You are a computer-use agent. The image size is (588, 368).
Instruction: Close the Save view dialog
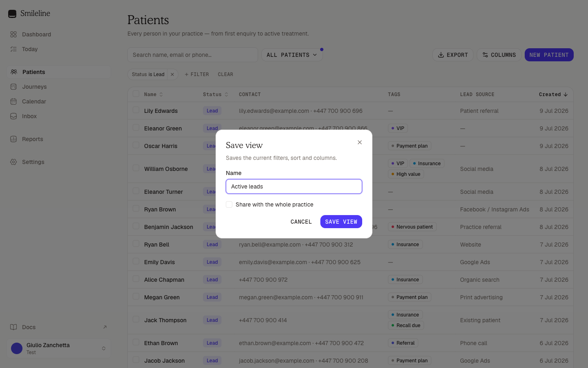pos(360,142)
